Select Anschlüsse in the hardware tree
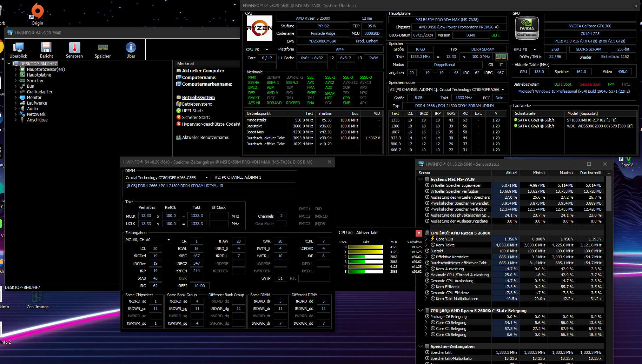Viewport: 642px width, 364px height. [37, 120]
